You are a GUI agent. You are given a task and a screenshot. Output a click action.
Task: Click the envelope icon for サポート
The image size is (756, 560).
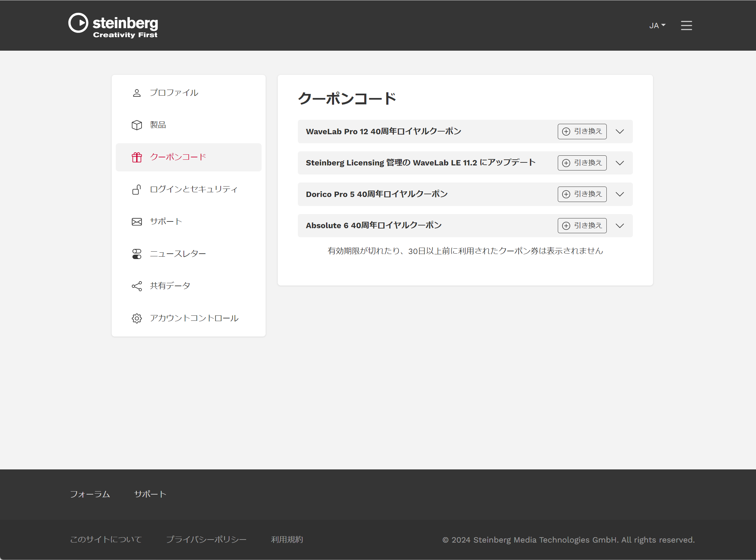tap(137, 222)
